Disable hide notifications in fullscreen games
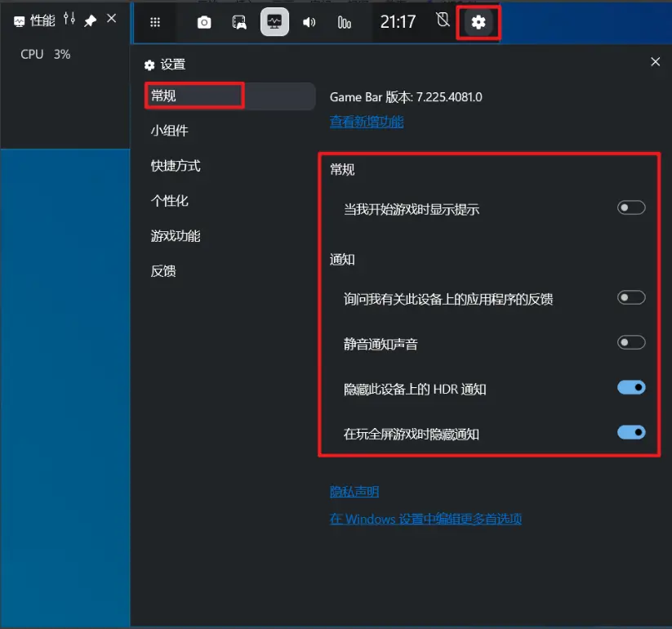672x629 pixels. 631,432
